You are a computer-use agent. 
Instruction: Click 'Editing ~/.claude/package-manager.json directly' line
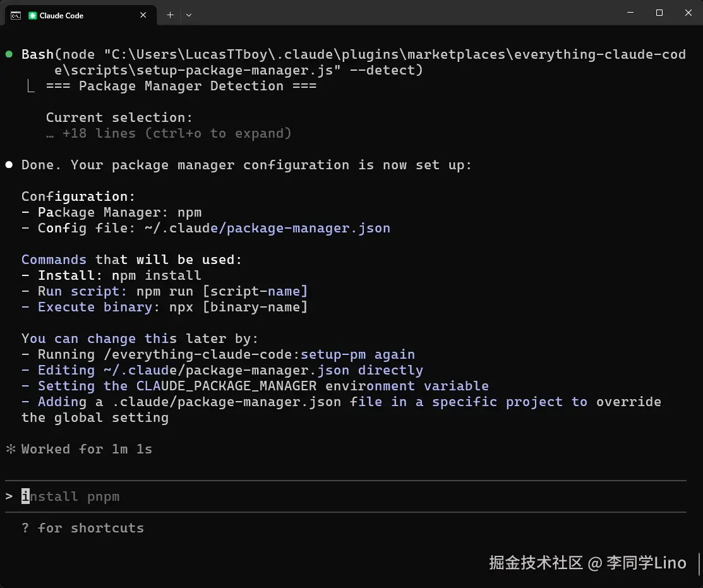coord(222,370)
